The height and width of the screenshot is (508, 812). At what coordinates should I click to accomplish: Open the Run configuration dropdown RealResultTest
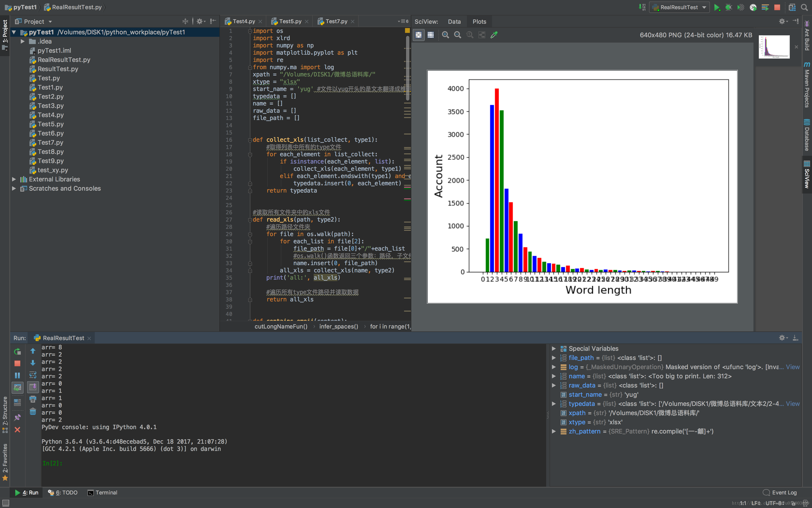point(679,7)
